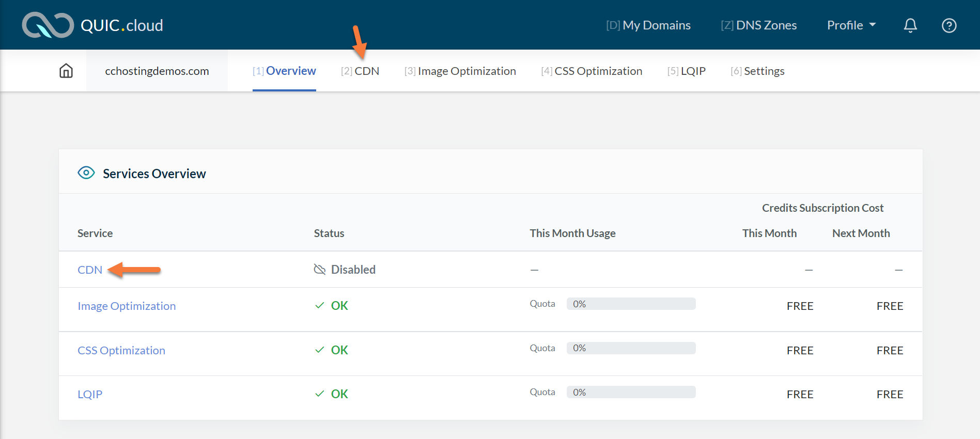980x439 pixels.
Task: Open the LQIP service link
Action: coord(90,395)
